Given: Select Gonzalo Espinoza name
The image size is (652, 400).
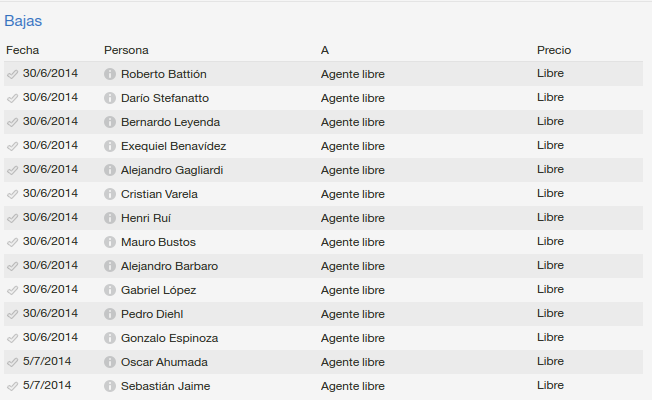Looking at the screenshot, I should point(170,338).
